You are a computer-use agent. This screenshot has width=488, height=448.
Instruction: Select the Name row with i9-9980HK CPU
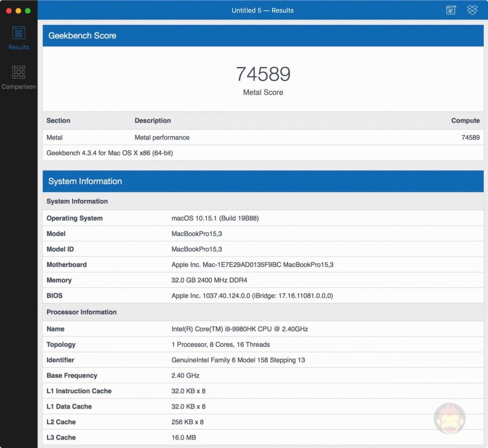point(183,329)
